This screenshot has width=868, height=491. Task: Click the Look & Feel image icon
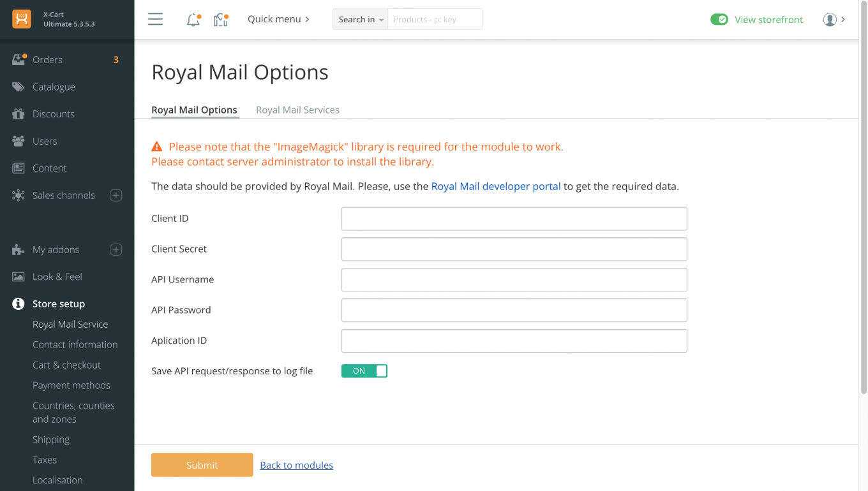pos(19,277)
